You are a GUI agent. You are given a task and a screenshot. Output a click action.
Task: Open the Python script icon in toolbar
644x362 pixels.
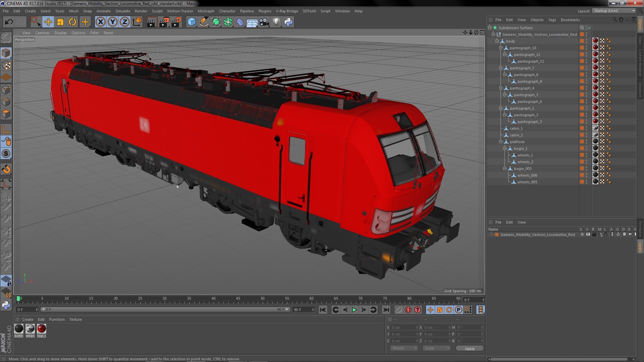click(x=288, y=22)
